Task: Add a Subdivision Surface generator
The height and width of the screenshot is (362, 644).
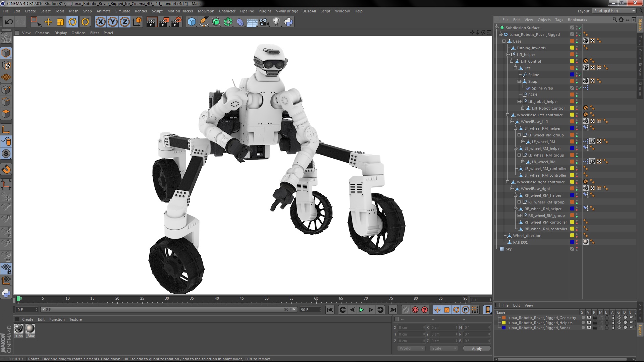Action: [216, 22]
